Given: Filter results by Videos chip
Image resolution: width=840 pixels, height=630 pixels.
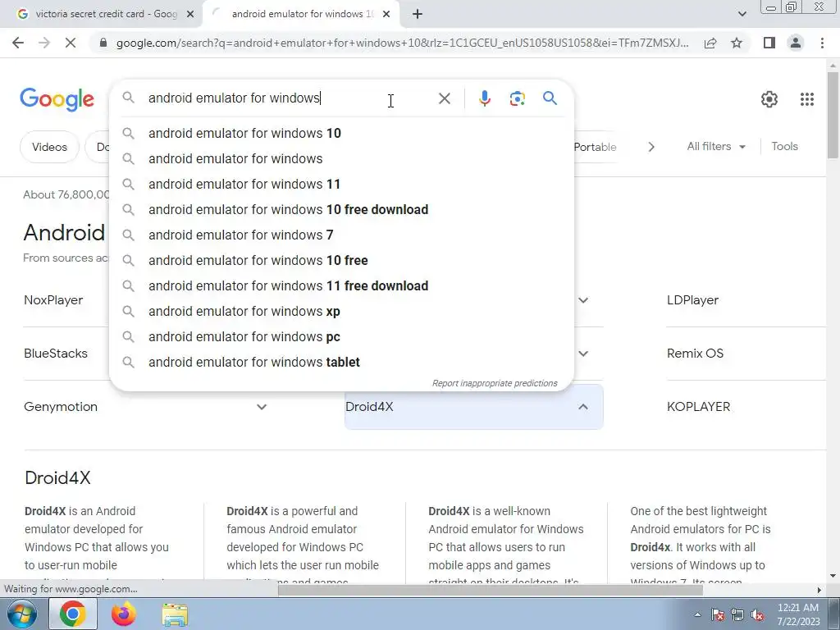Looking at the screenshot, I should pyautogui.click(x=49, y=147).
